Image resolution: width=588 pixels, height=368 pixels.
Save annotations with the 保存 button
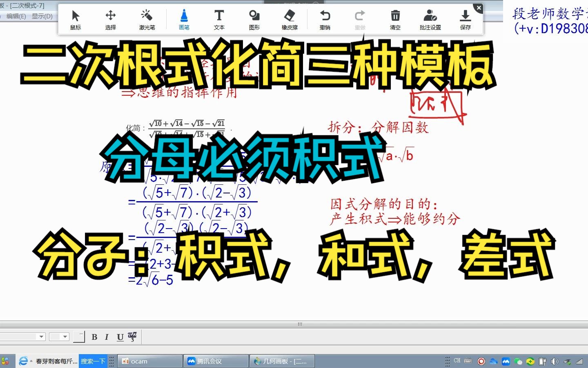465,19
